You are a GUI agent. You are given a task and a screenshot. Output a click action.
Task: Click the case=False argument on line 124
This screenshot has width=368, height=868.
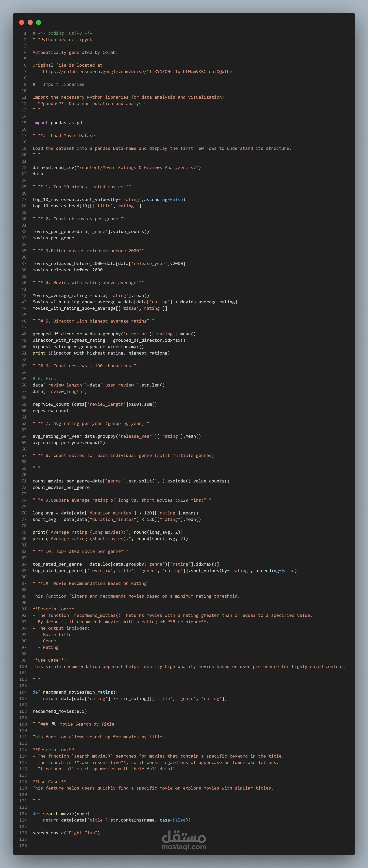[x=172, y=820]
